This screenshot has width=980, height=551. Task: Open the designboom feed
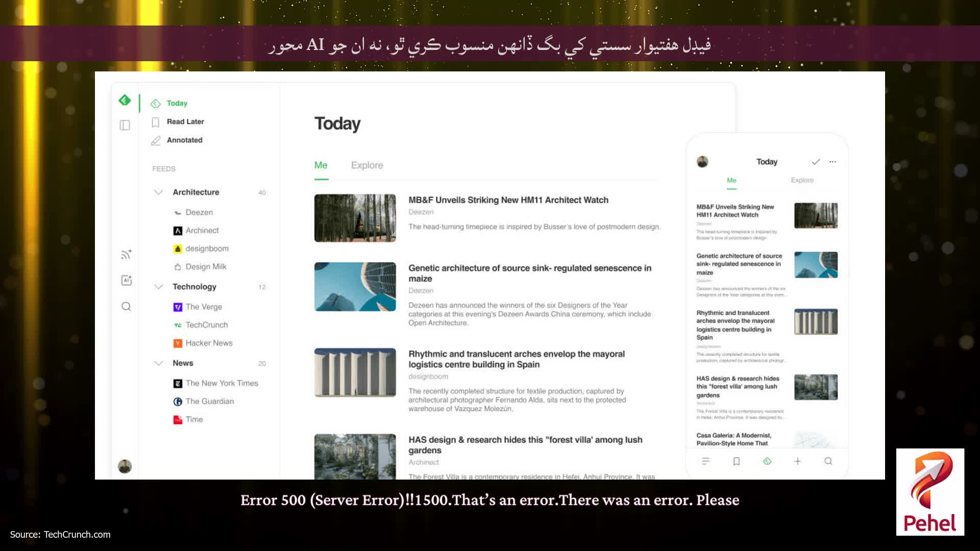tap(207, 248)
